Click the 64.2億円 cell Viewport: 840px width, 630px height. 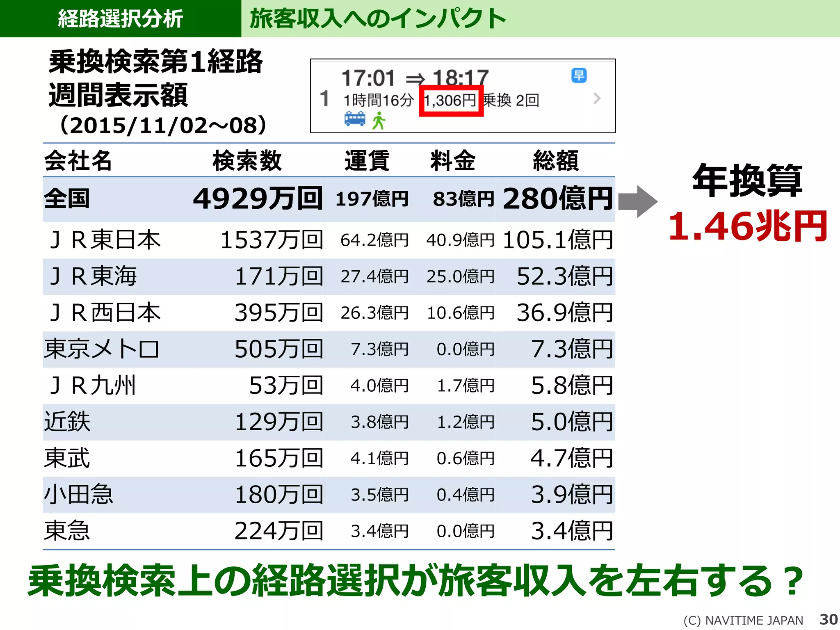click(374, 240)
